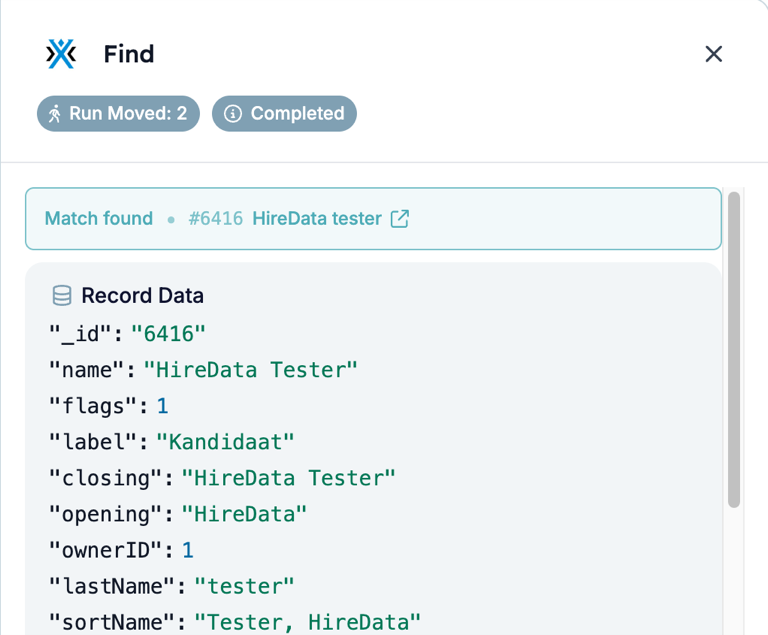Click the Record Data heading
This screenshot has width=768, height=635.
tap(143, 296)
